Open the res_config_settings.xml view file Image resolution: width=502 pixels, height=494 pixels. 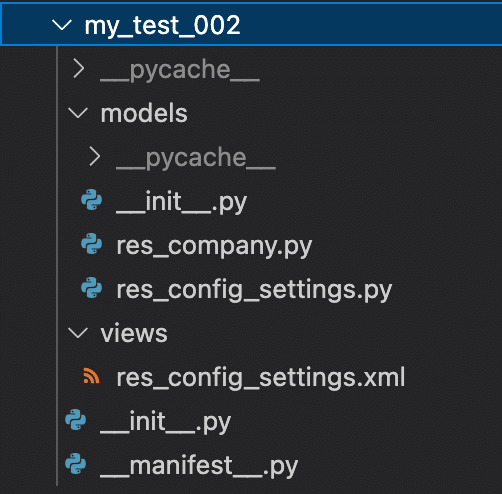[x=261, y=378]
